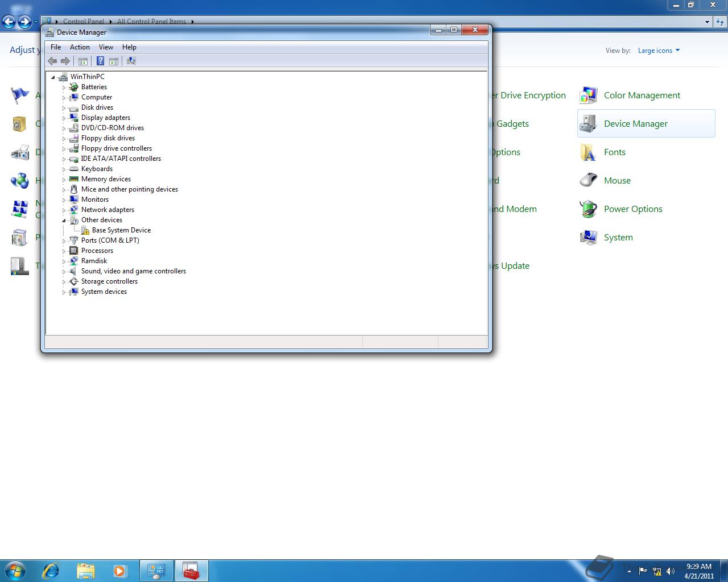This screenshot has height=582, width=728.
Task: Collapse the WinThinPC root node
Action: tap(53, 77)
